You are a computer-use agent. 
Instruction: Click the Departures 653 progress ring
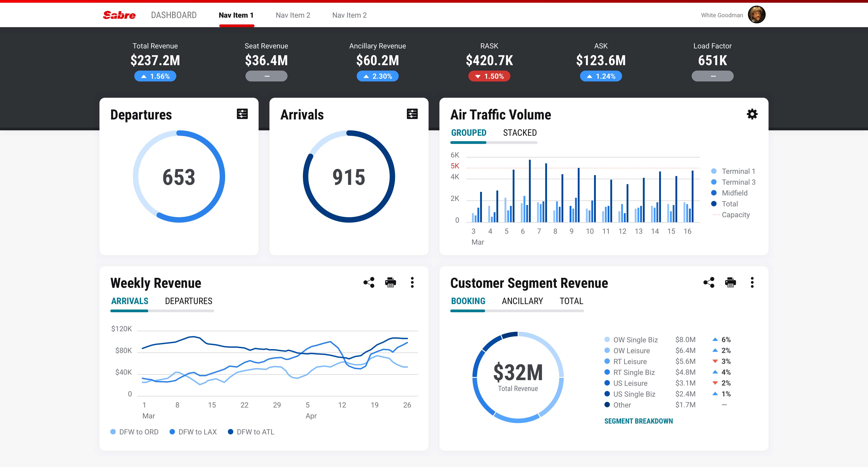tap(179, 176)
